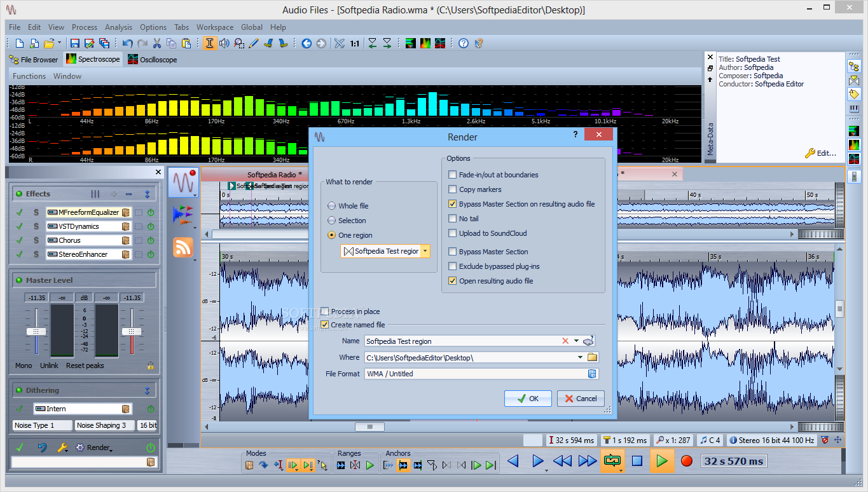
Task: Expand the Name field dropdown arrow
Action: coord(576,341)
